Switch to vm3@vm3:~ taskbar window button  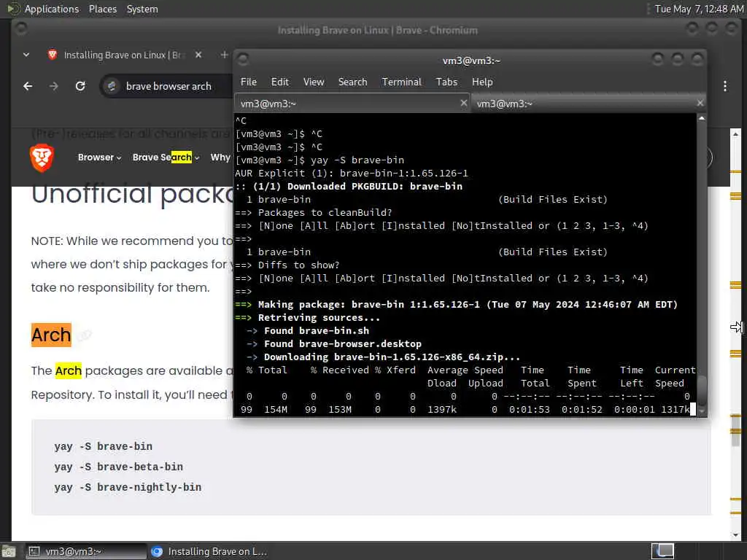86,551
